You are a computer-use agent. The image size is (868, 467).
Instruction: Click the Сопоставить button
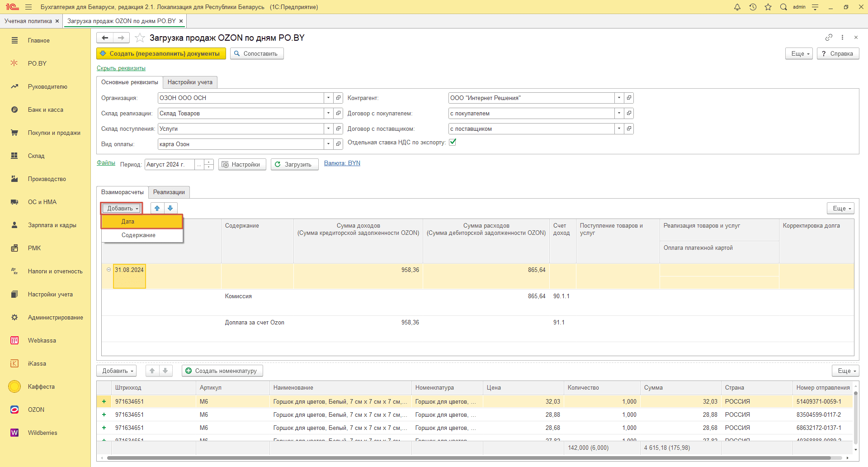pos(257,53)
